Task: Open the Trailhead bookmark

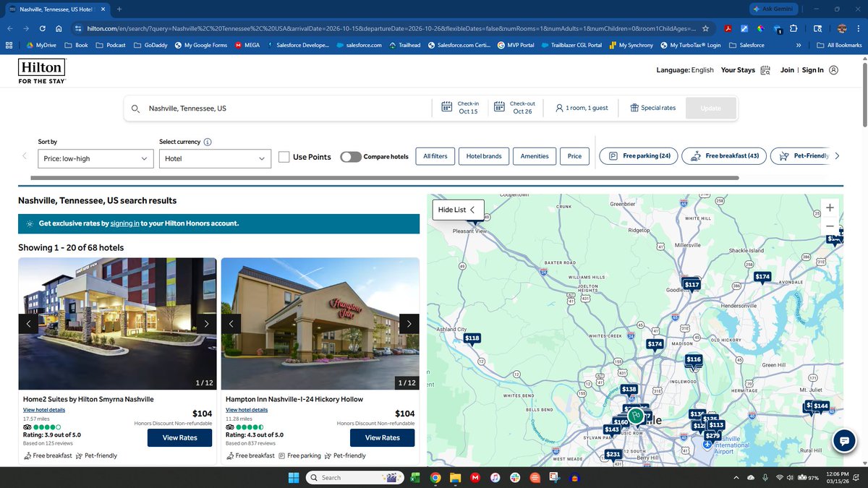Action: (405, 45)
